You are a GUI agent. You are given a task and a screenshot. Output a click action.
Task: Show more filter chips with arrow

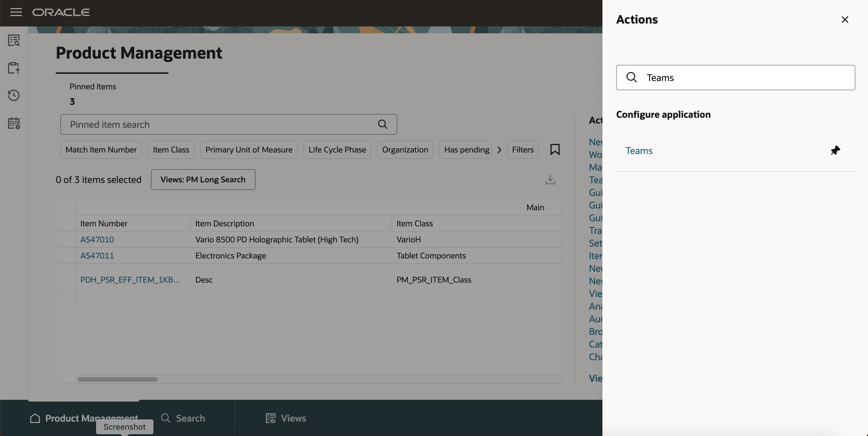(x=499, y=150)
